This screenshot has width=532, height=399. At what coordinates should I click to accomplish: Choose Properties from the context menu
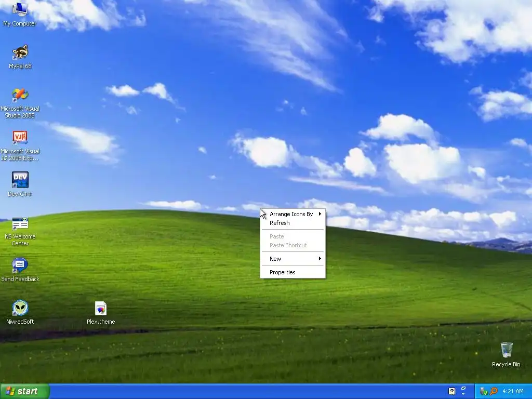(x=293, y=272)
